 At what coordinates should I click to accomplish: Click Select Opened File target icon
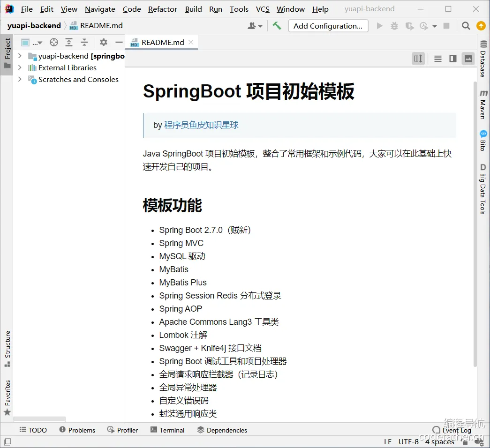click(54, 42)
